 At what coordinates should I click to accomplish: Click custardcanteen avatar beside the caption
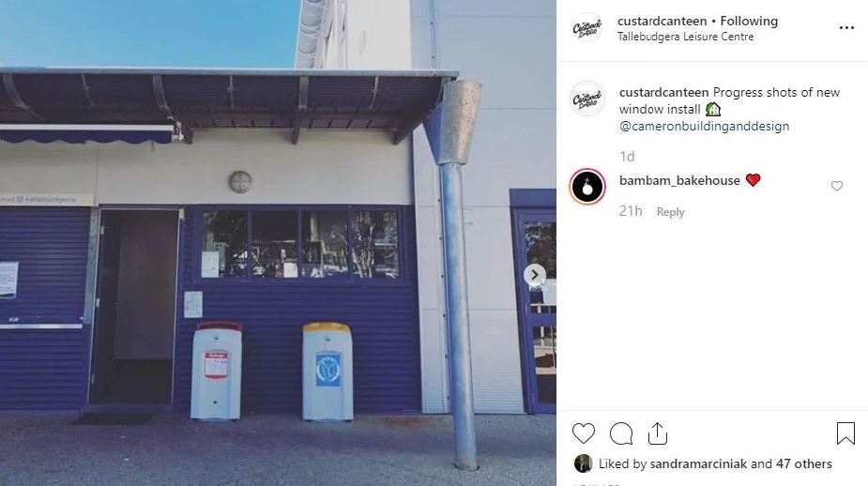[x=586, y=99]
